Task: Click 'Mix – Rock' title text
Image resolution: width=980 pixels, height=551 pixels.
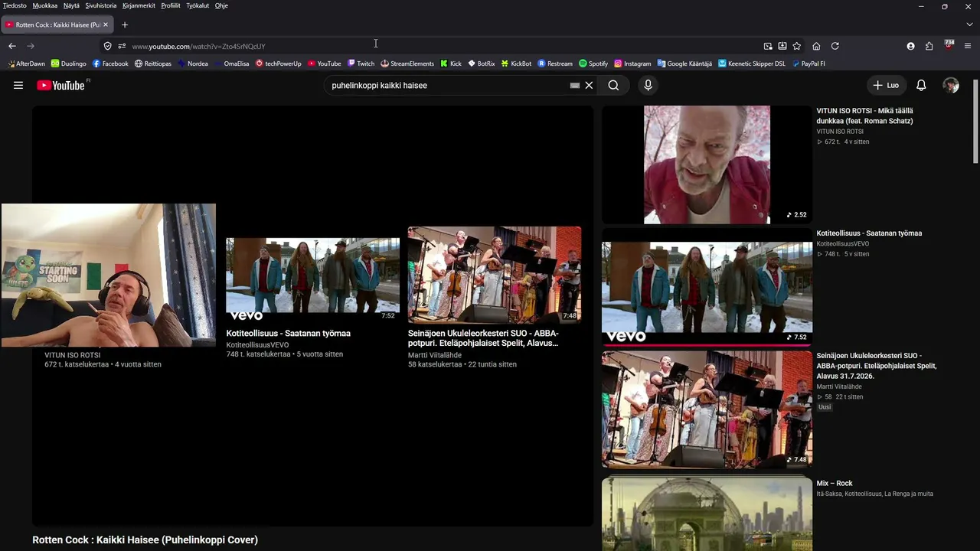Action: point(835,484)
